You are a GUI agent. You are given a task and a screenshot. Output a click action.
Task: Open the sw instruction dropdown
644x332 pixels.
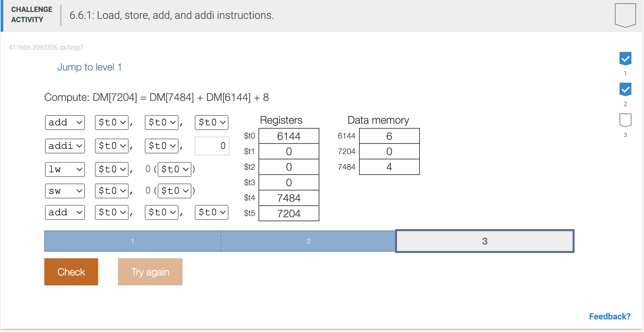(65, 191)
